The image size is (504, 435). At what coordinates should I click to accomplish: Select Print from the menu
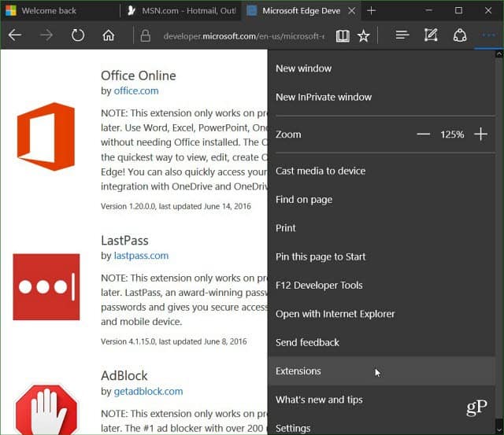381,228
